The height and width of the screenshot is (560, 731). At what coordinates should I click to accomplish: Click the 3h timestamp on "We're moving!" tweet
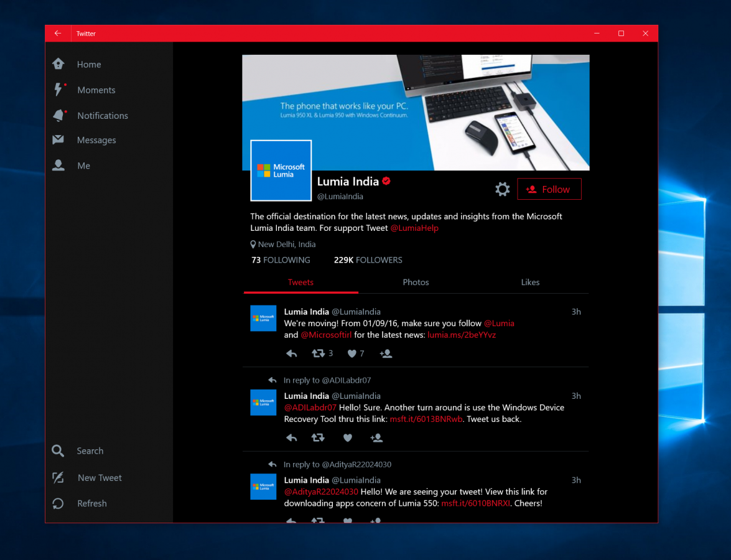(575, 312)
